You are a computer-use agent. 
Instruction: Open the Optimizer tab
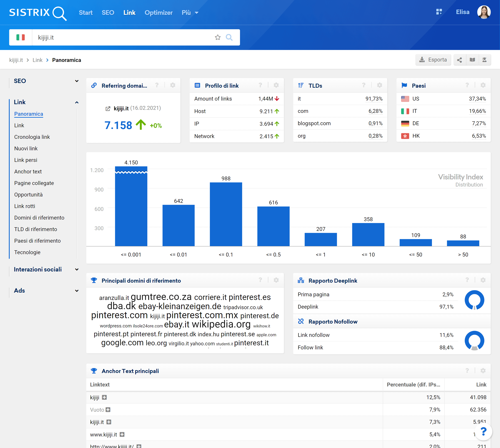coord(158,12)
